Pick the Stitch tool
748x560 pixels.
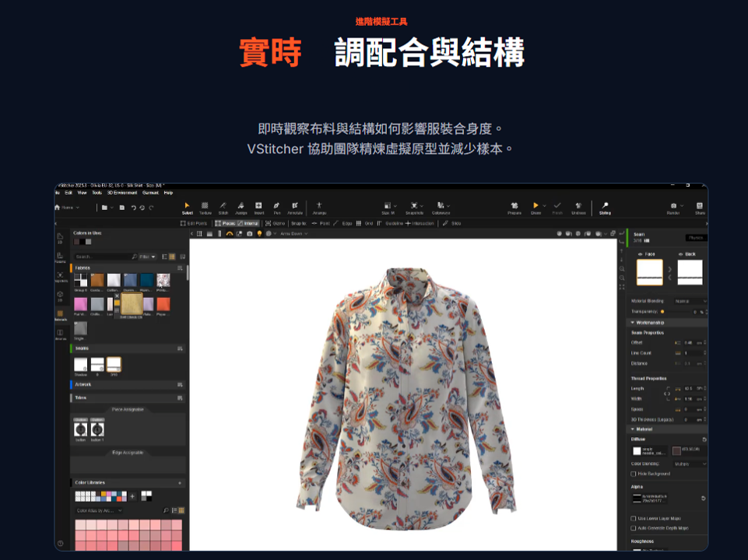click(x=223, y=208)
